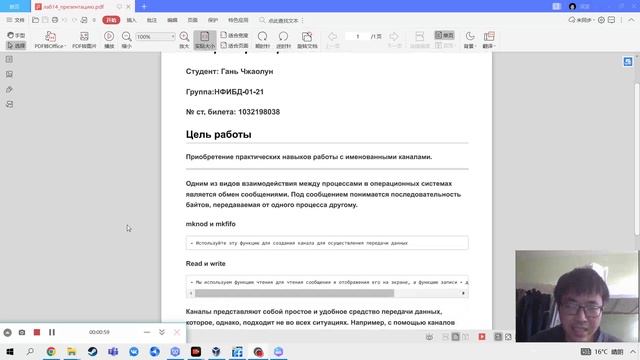This screenshot has width=640, height=360.
Task: Expand recorder options double chevron
Action: 162,332
